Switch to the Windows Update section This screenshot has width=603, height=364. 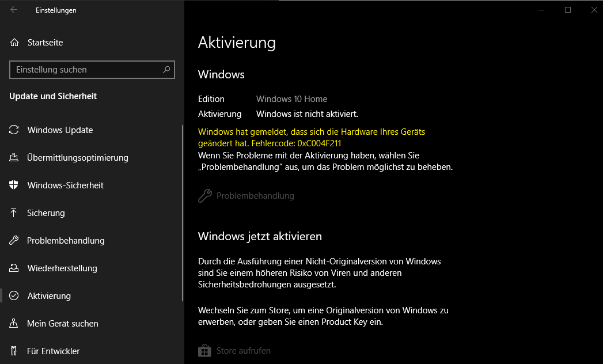[x=59, y=130]
